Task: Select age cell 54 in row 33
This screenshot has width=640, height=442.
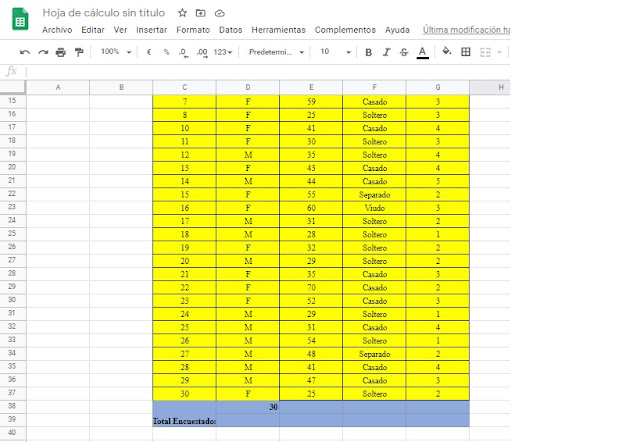Action: coord(311,340)
